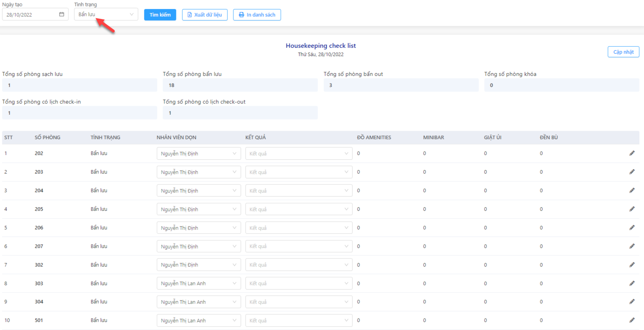Screen dimensions: 644x330
Task: Edit the row for room 206
Action: [x=632, y=228]
